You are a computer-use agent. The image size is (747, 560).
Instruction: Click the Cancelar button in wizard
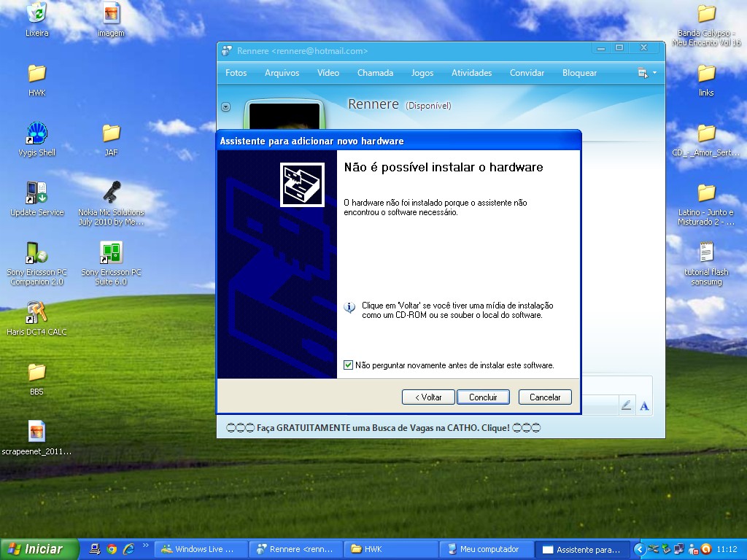pyautogui.click(x=545, y=397)
